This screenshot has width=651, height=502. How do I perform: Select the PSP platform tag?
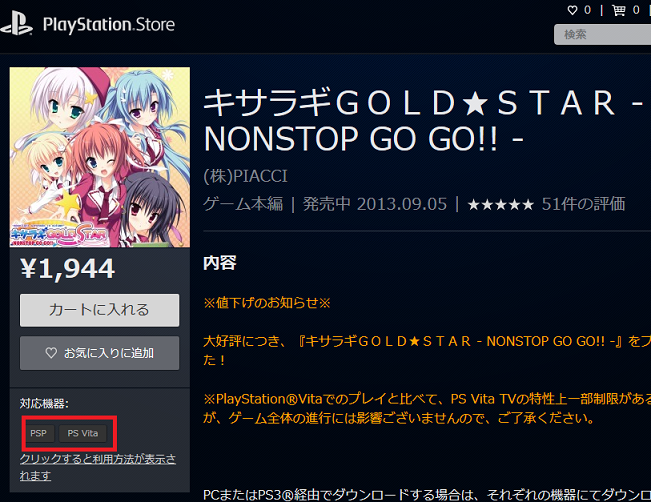(x=39, y=433)
